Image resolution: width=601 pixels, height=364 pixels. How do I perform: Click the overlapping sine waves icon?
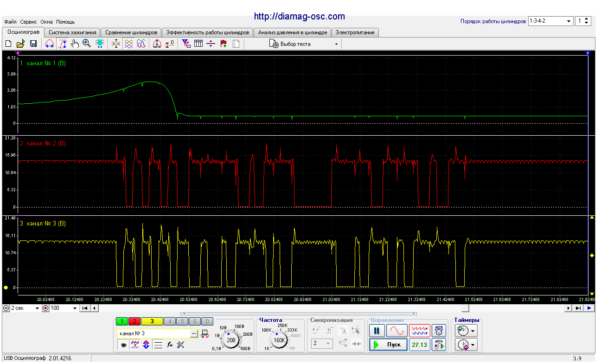click(141, 44)
